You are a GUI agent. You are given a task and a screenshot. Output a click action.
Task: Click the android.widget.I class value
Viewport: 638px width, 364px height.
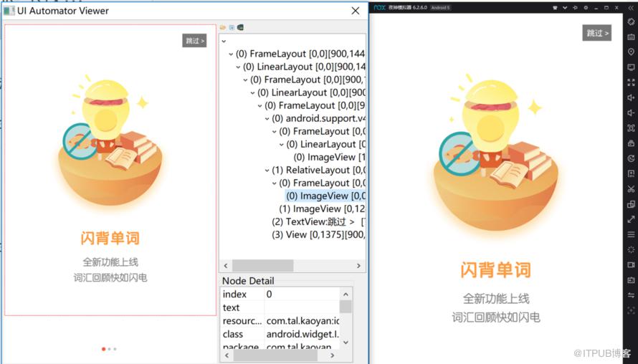pyautogui.click(x=303, y=335)
